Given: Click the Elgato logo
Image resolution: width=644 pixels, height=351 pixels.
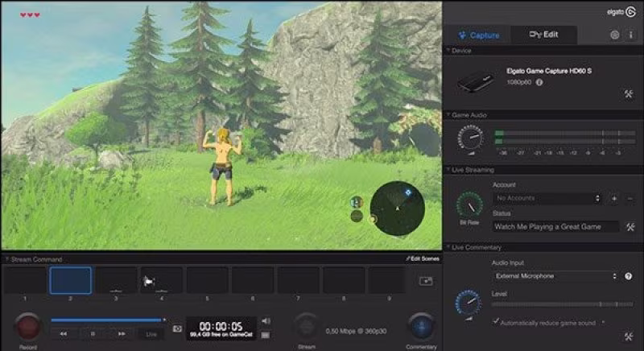Looking at the screenshot, I should 621,12.
